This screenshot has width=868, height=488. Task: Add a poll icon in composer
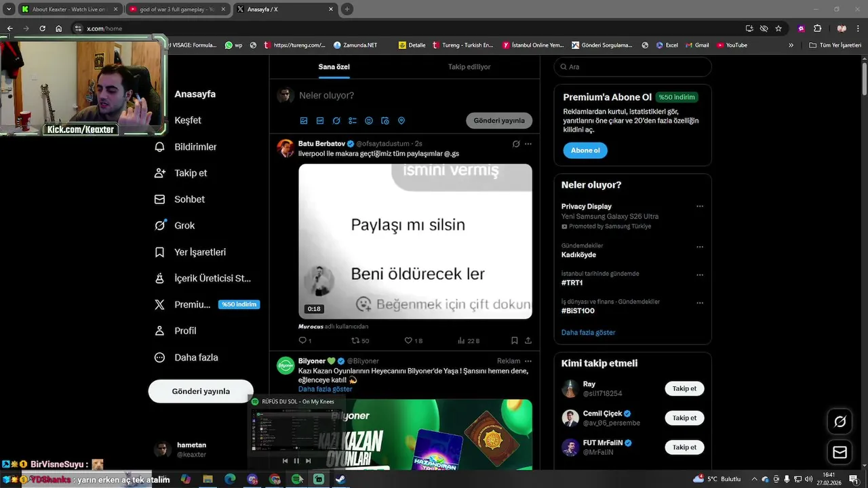coord(353,121)
